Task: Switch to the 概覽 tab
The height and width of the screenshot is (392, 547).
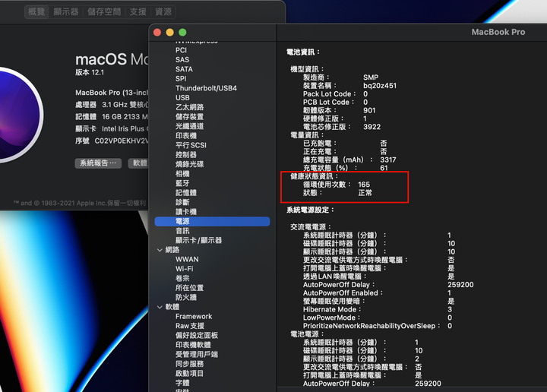Action: (36, 12)
